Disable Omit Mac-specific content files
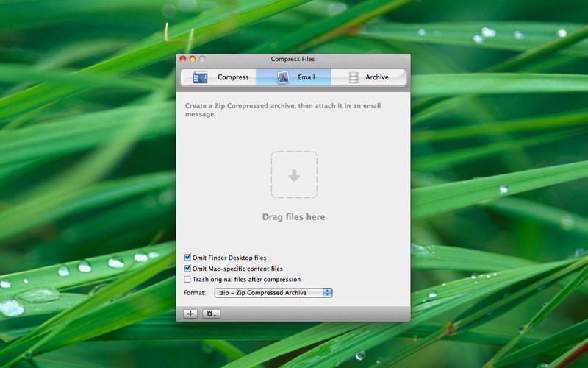The image size is (588, 368). coord(187,269)
